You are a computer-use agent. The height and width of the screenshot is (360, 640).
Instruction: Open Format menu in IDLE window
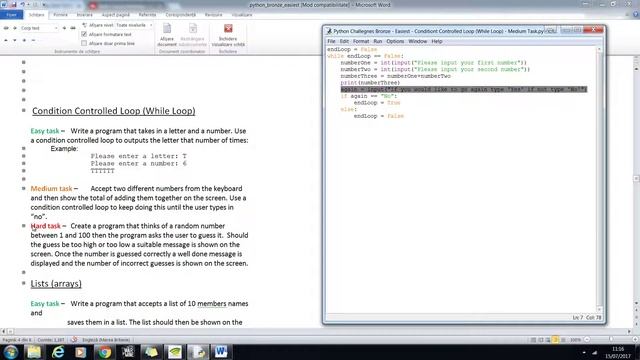pyautogui.click(x=361, y=41)
